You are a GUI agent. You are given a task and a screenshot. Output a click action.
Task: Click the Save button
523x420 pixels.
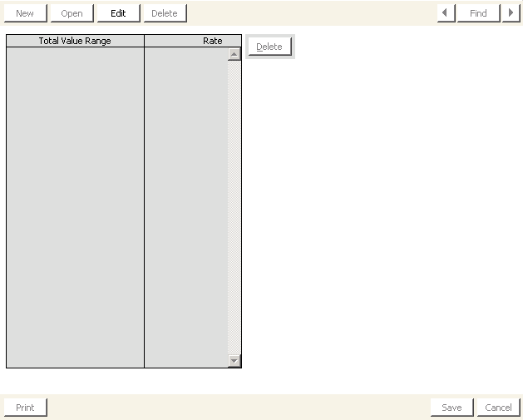(x=452, y=408)
